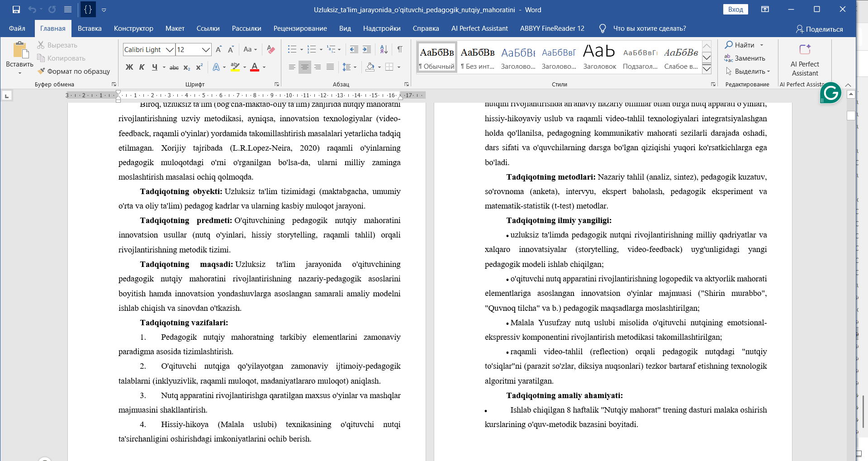Toggle underline formatting (Ч)
The height and width of the screenshot is (461, 868).
pyautogui.click(x=155, y=67)
